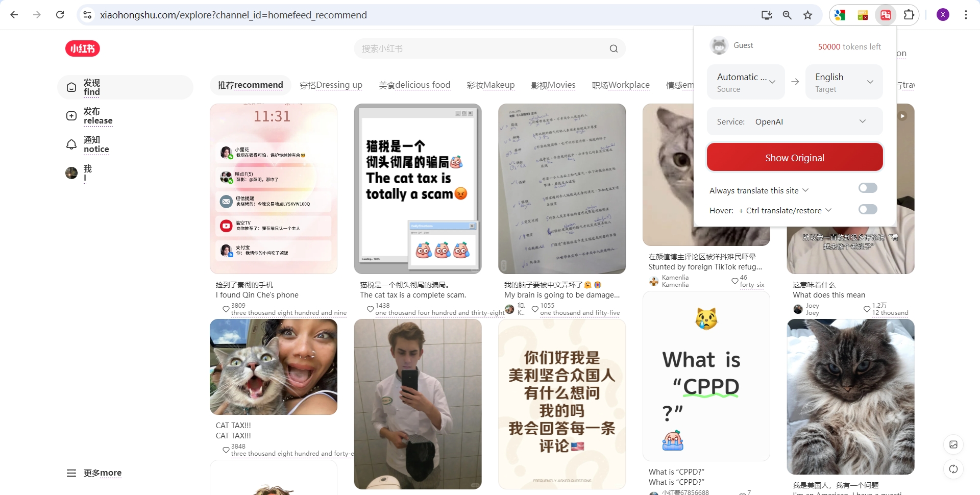Like the CAT TAX!!! post heart
Screen dimensions: 980x495
(x=226, y=450)
